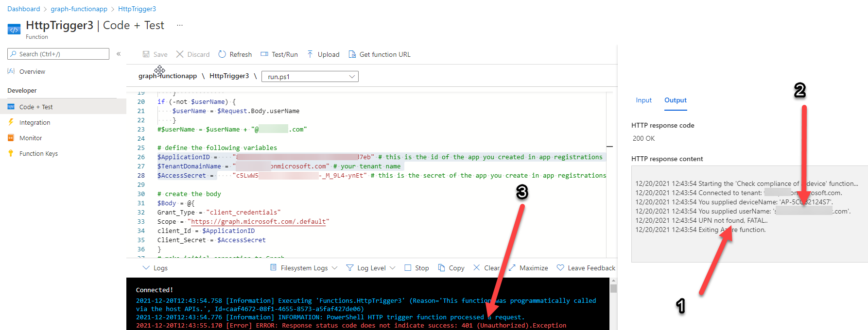Click the Maximize log button
868x330 pixels.
pyautogui.click(x=528, y=268)
